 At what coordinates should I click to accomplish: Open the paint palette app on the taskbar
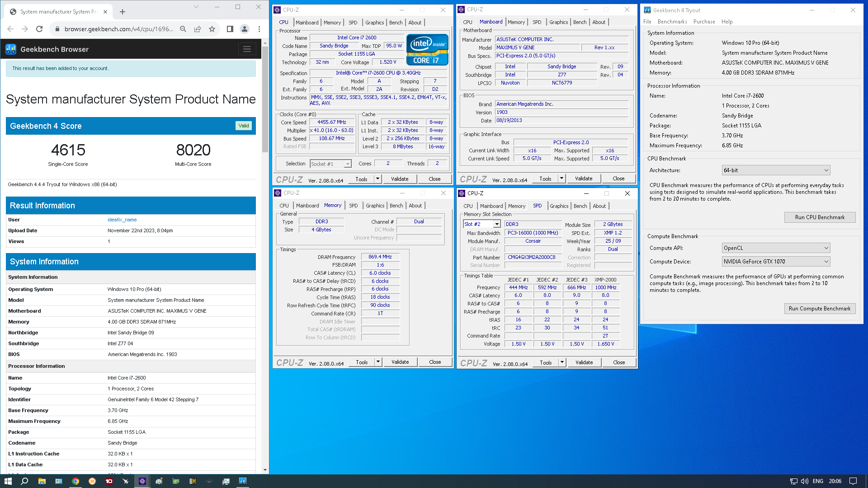(x=159, y=481)
